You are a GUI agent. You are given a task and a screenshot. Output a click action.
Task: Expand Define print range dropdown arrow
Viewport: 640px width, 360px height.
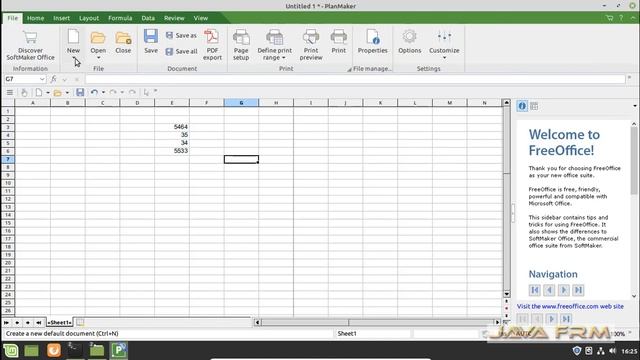[x=283, y=58]
